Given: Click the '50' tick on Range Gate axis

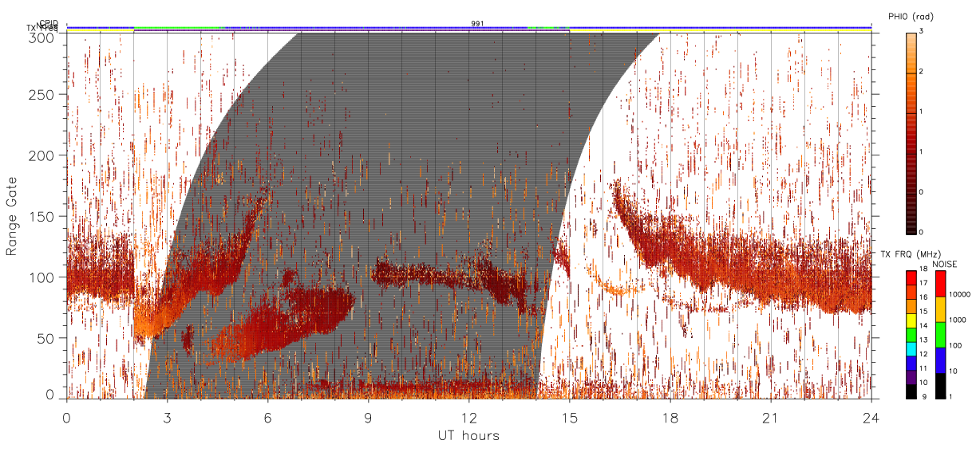Looking at the screenshot, I should click(x=45, y=338).
